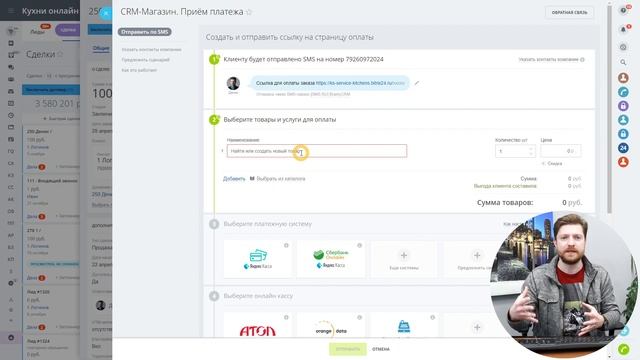Open the first brown avatar in right sidebar
The image size is (640, 360).
click(x=623, y=78)
